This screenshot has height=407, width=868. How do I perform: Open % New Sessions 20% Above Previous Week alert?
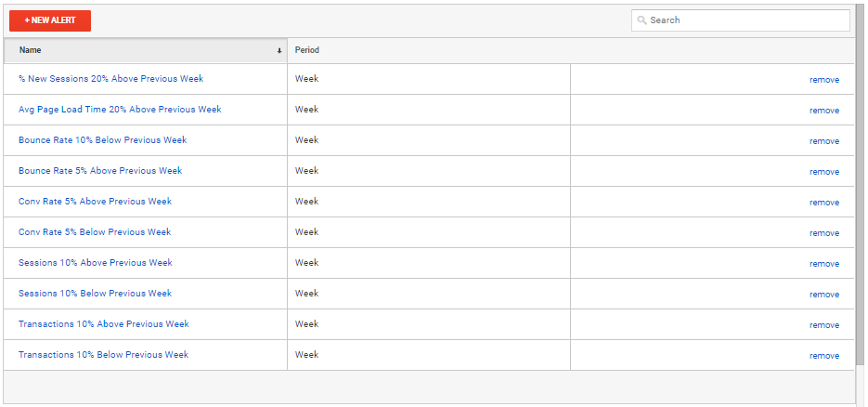[110, 79]
